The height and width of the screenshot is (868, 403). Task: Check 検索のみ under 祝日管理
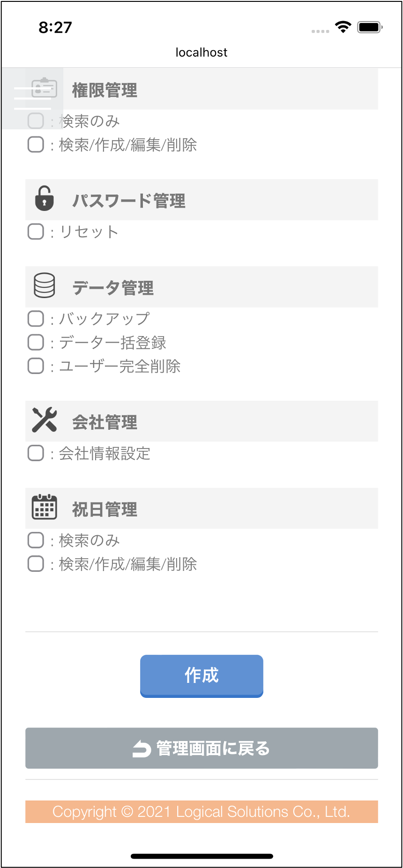(x=36, y=540)
